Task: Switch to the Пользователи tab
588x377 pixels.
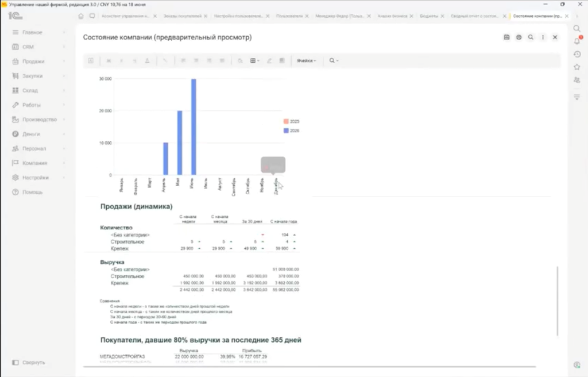Action: click(x=289, y=16)
